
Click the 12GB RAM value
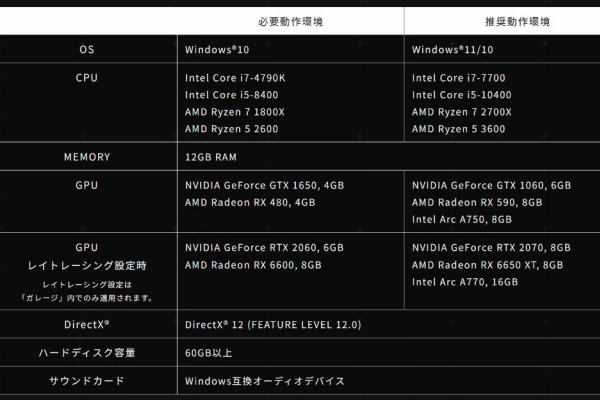211,157
